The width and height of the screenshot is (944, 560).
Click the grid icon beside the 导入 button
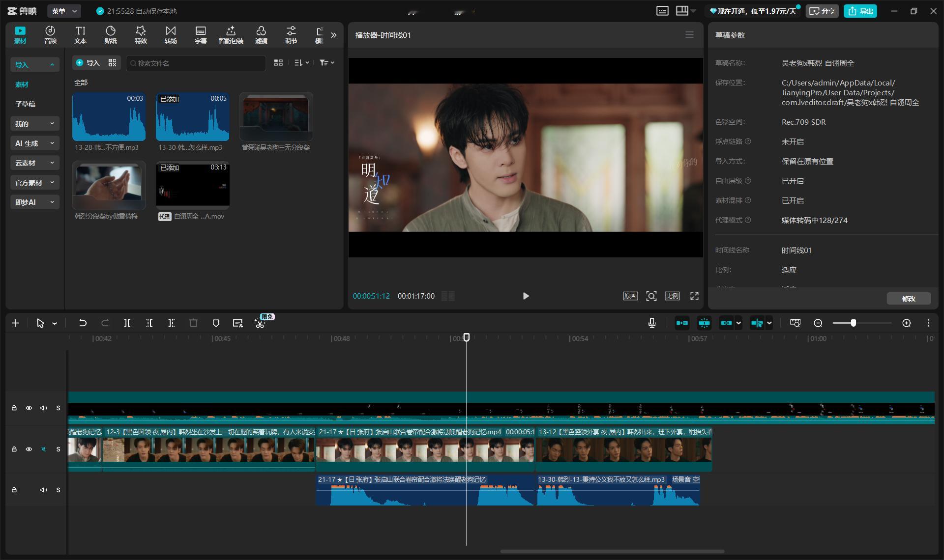[113, 62]
